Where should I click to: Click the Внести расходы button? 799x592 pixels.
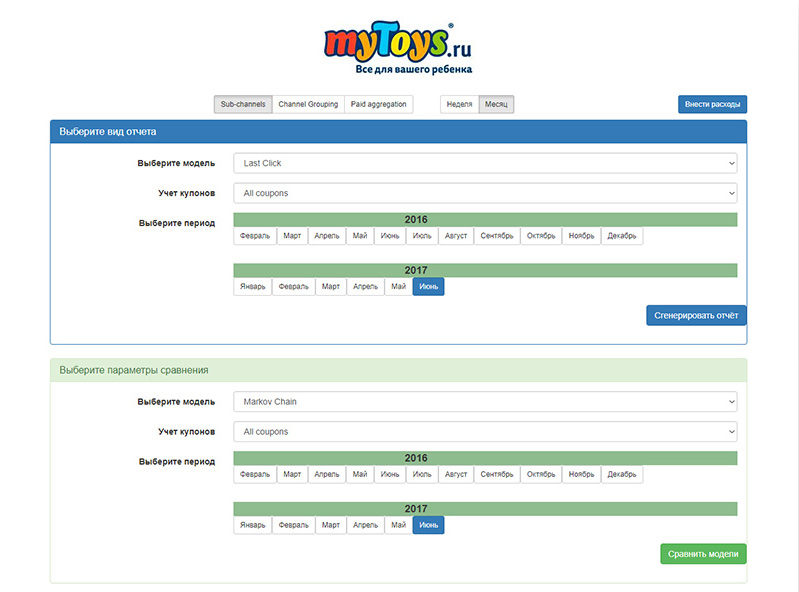[712, 104]
